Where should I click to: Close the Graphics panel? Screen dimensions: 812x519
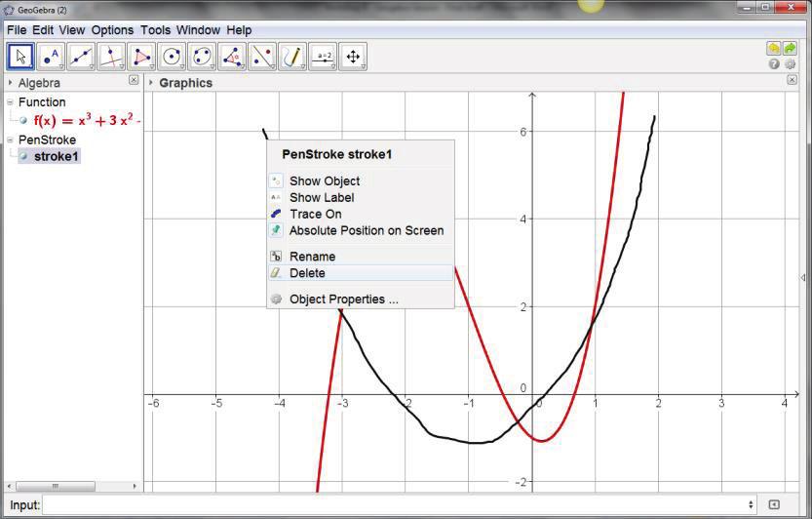pyautogui.click(x=792, y=80)
